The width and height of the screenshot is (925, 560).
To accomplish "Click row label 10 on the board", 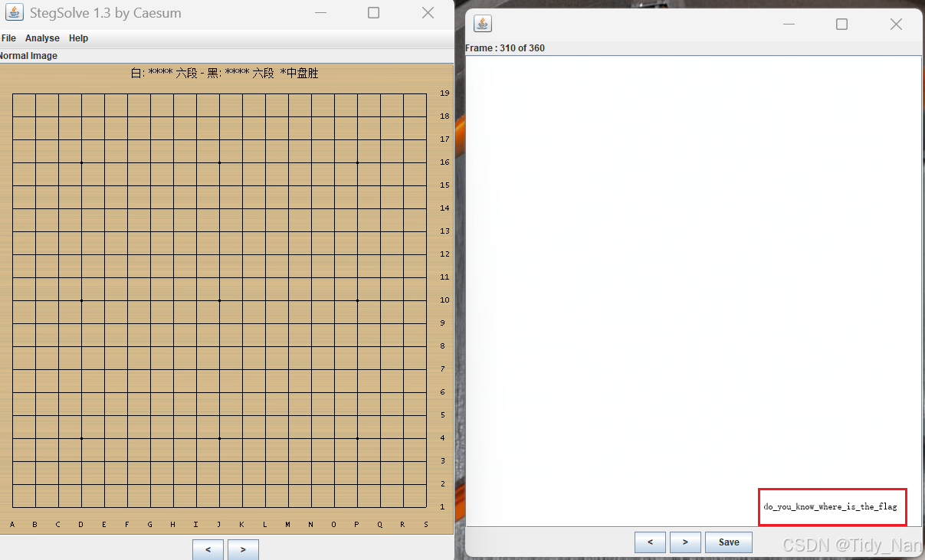I will tap(444, 300).
